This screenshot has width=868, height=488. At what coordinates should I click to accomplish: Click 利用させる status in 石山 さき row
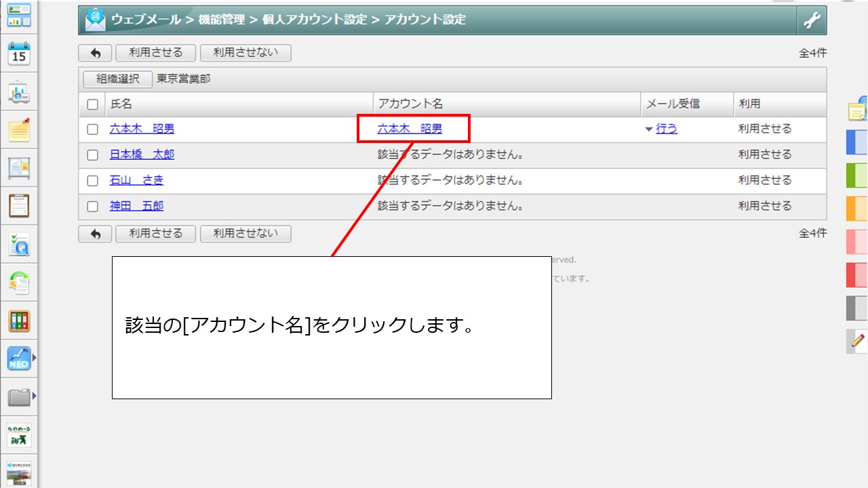click(765, 180)
